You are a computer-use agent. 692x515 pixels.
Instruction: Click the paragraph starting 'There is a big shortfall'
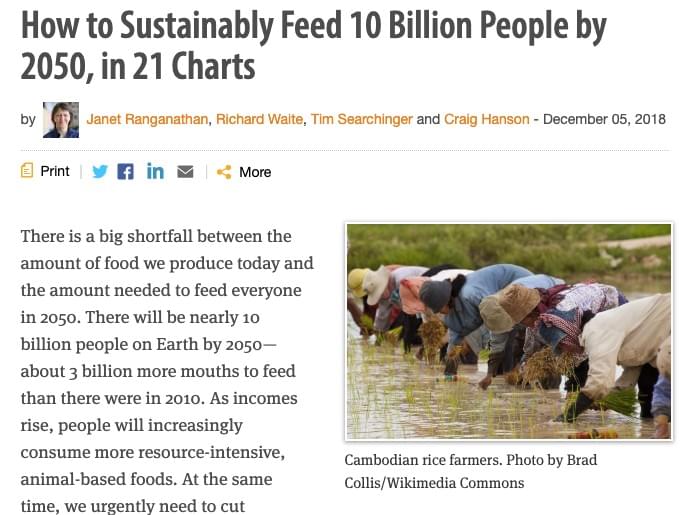[x=167, y=371]
